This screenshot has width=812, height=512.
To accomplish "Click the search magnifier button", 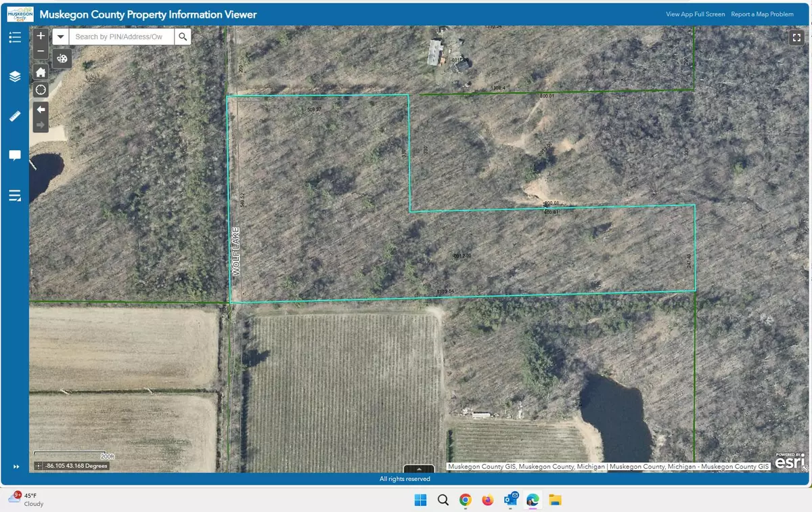I will click(183, 37).
